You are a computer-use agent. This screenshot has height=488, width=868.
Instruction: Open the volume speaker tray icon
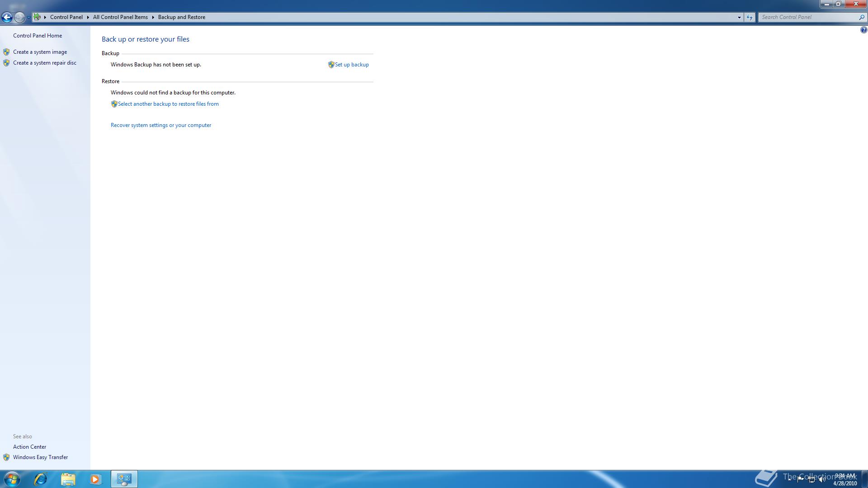click(822, 479)
